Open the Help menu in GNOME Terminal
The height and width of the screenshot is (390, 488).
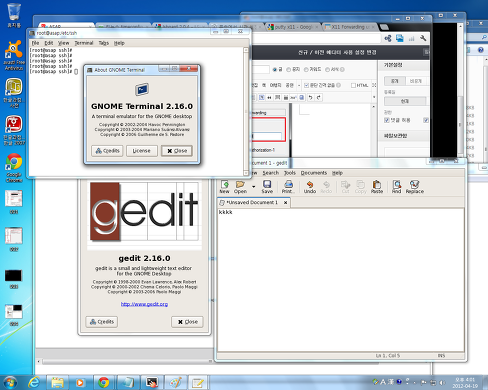(119, 43)
